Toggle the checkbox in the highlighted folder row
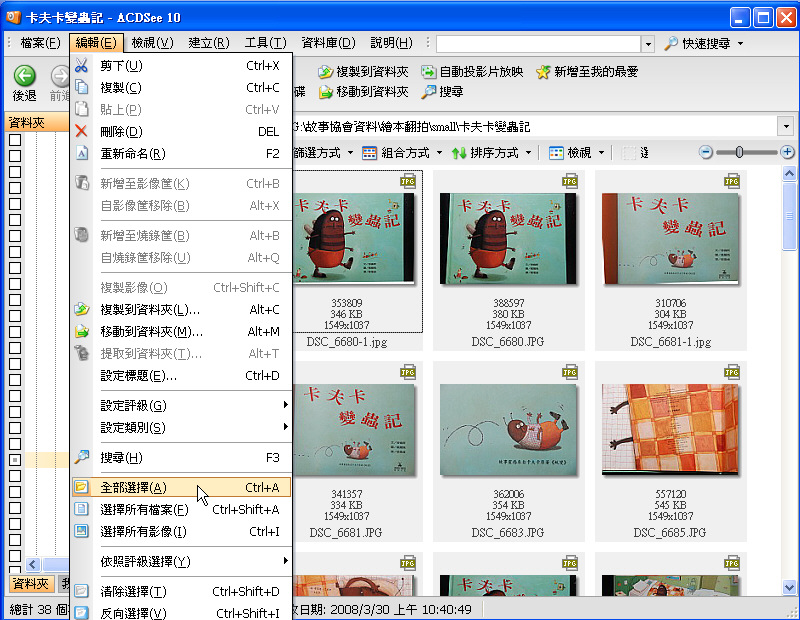Viewport: 800px width, 620px height. [x=15, y=460]
